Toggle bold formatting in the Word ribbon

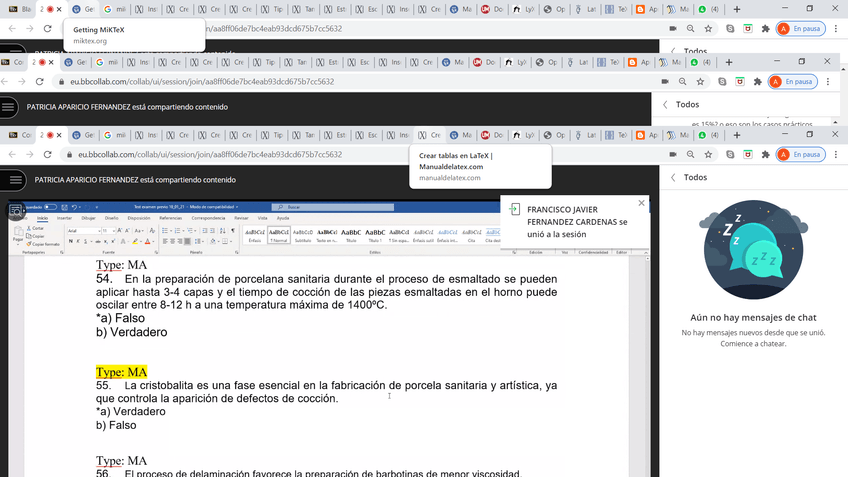[71, 241]
